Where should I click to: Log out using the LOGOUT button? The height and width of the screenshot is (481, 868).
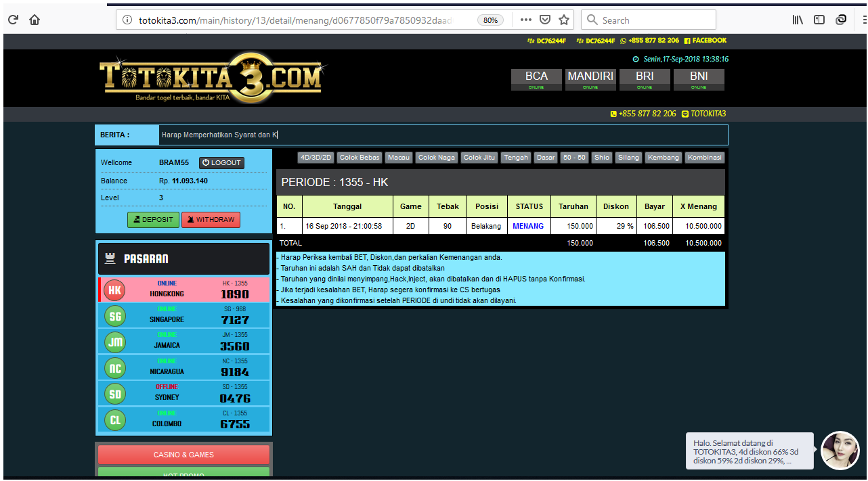click(x=221, y=163)
